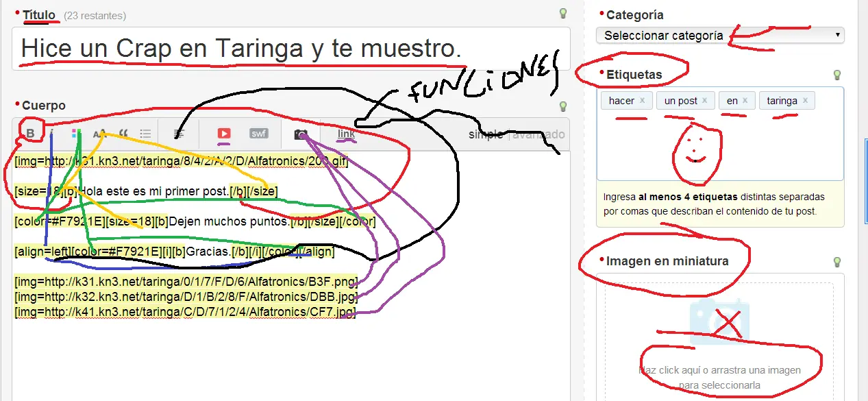The width and height of the screenshot is (868, 401).
Task: Click the thumbnail image upload area
Action: tap(720, 342)
